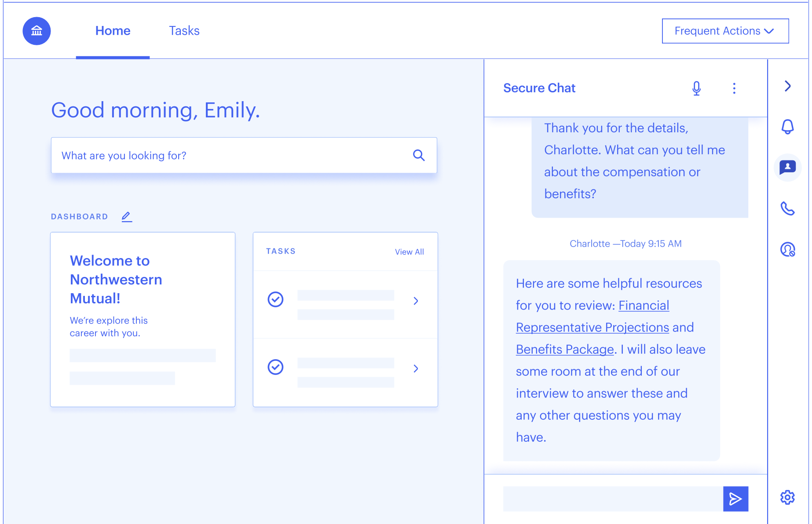
Task: Collapse the side panel with the right chevron
Action: click(x=787, y=86)
